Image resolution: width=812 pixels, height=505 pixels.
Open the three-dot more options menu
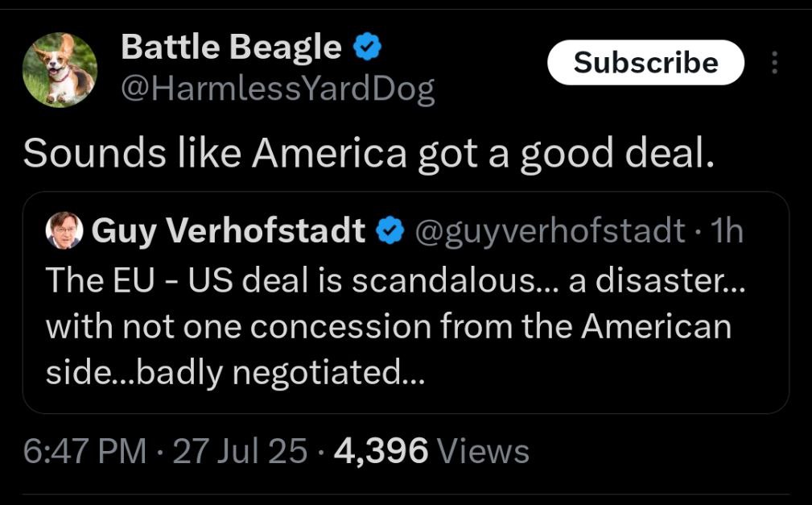(774, 63)
